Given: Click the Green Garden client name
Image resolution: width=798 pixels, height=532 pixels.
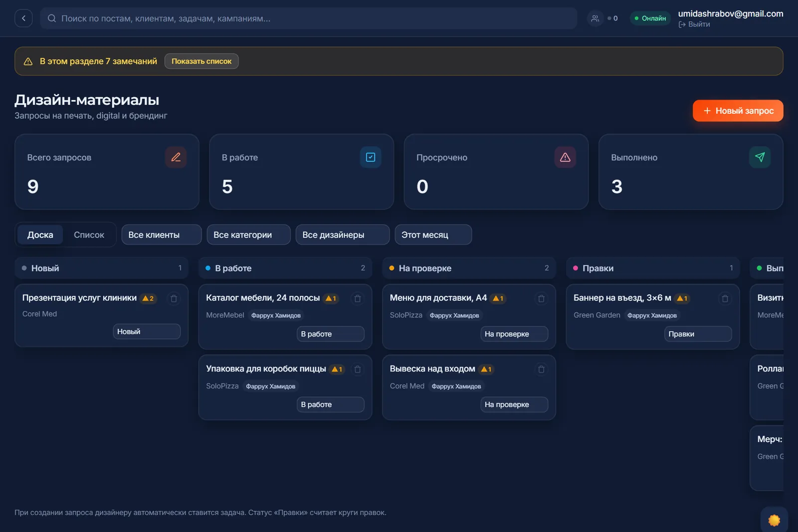Looking at the screenshot, I should click(597, 315).
